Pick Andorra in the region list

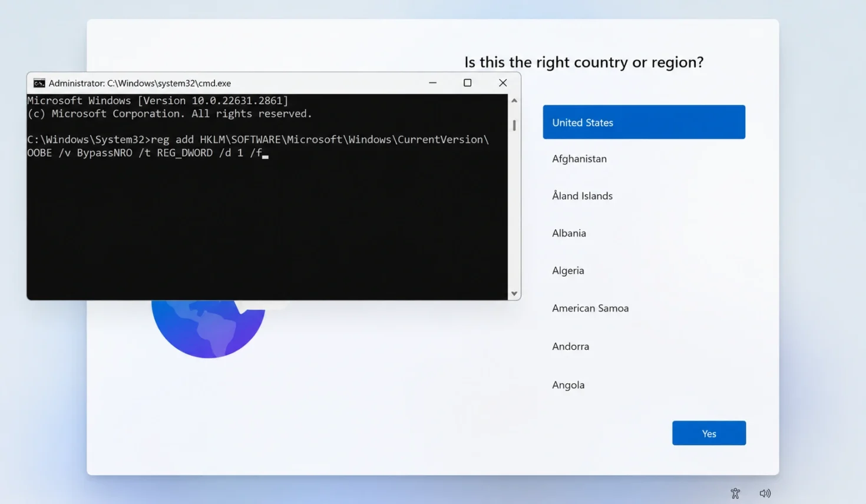[644, 346]
